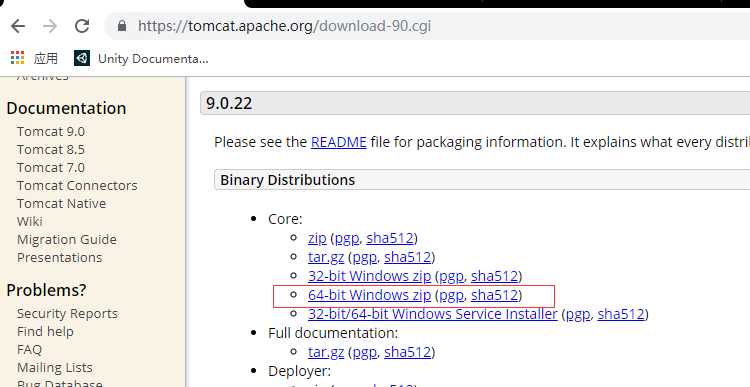750x387 pixels.
Task: Click the 9.0.22 version heading
Action: [x=229, y=103]
